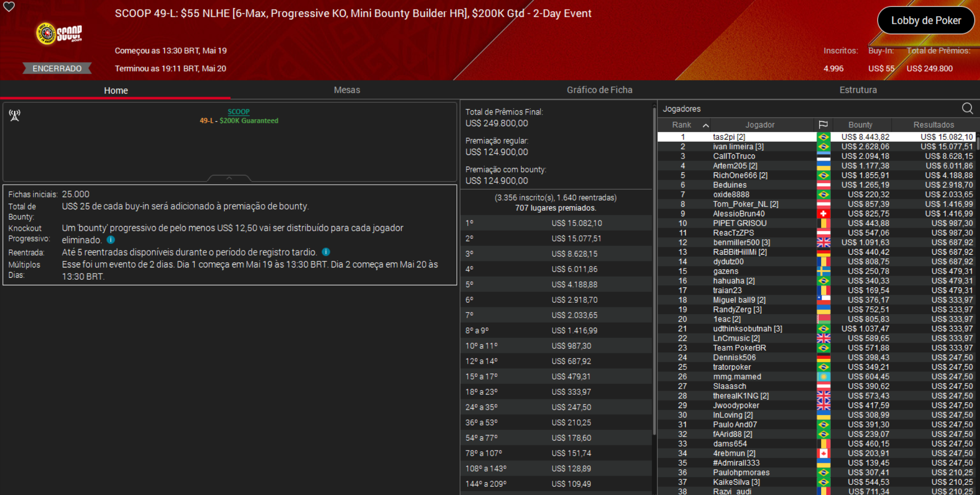The width and height of the screenshot is (980, 495).
Task: Open the Gráfico de Ficha tab
Action: click(599, 90)
